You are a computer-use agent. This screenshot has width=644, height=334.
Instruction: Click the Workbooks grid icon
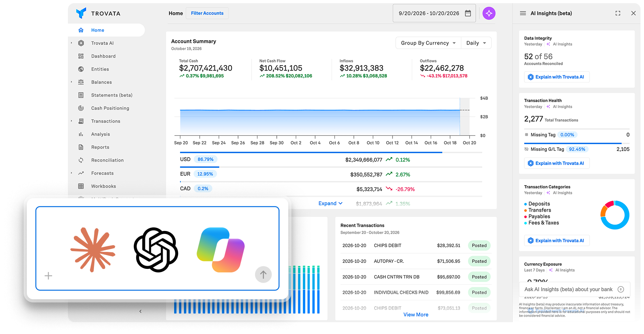81,186
